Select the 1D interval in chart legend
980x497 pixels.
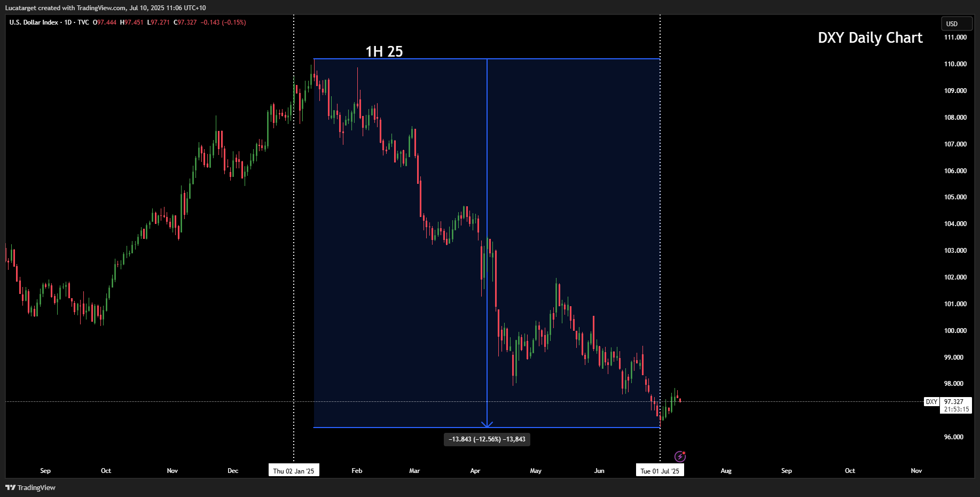coord(68,22)
